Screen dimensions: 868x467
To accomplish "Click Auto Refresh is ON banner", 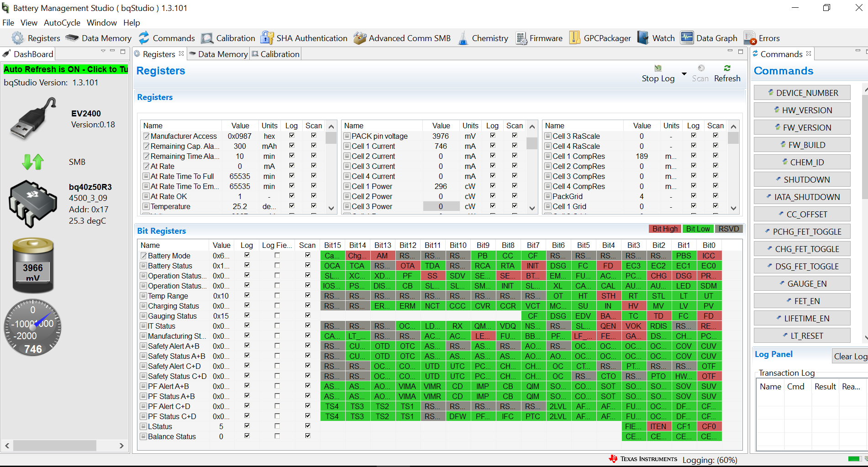I will pyautogui.click(x=66, y=69).
